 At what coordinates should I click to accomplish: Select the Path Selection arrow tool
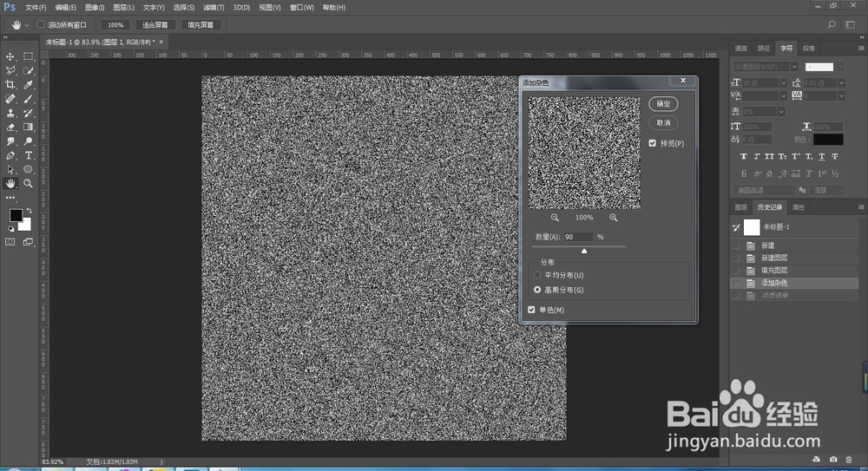click(10, 169)
